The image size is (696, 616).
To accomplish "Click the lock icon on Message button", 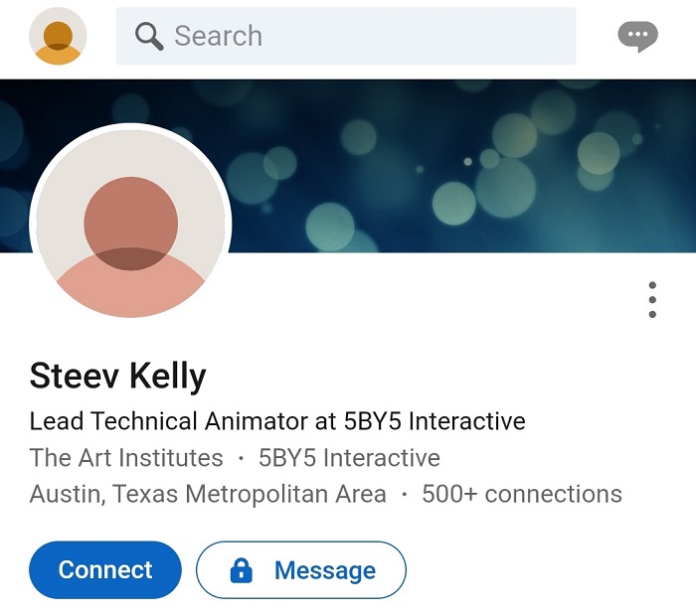I will (x=241, y=570).
